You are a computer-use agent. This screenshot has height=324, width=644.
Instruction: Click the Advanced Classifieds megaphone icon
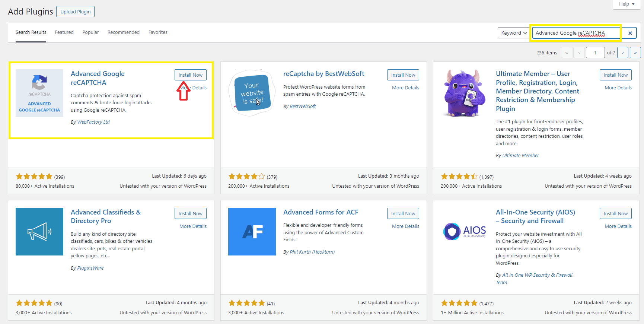(x=39, y=232)
